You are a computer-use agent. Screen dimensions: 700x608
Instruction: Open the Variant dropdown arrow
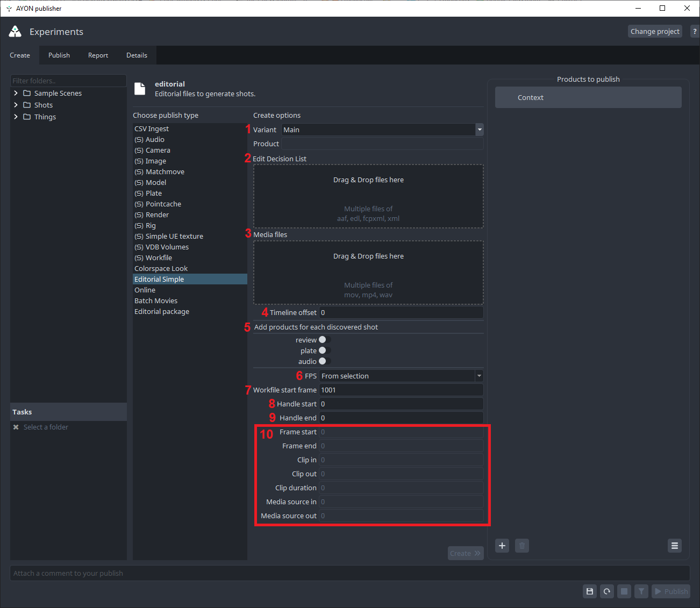[479, 130]
